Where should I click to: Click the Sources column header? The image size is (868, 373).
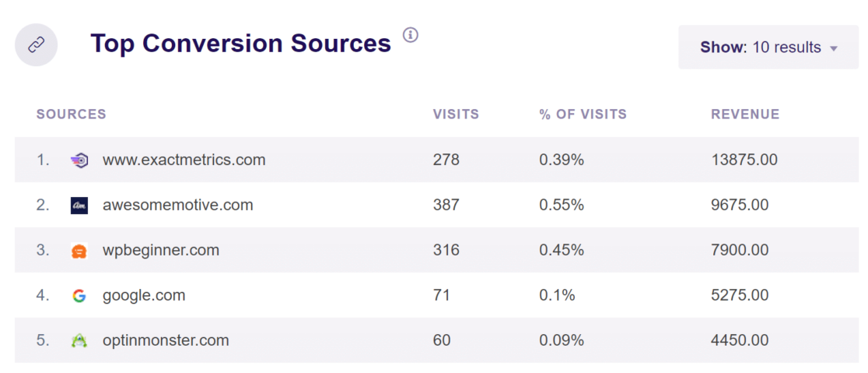click(71, 114)
